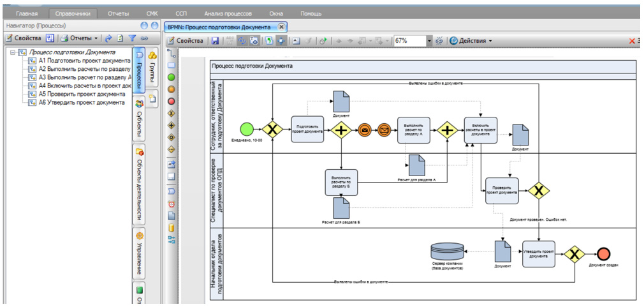The image size is (644, 307).
Task: Click the filter funnel icon in Navigator
Action: click(133, 38)
